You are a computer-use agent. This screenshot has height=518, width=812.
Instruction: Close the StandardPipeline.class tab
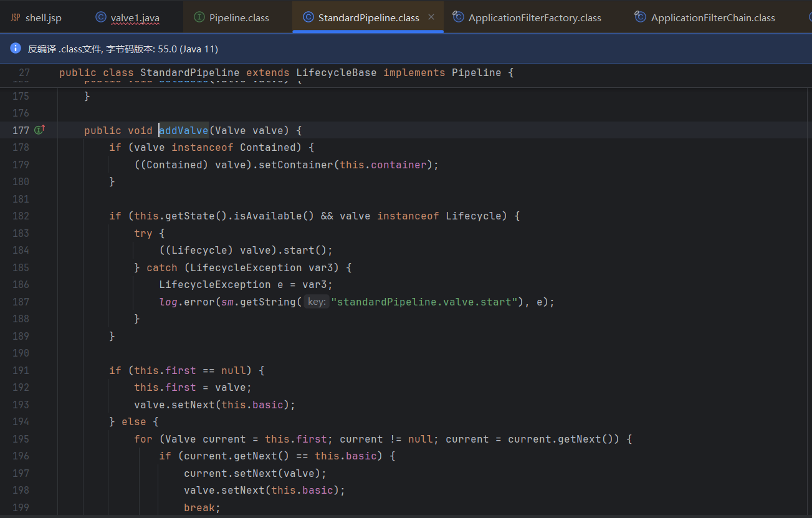431,17
